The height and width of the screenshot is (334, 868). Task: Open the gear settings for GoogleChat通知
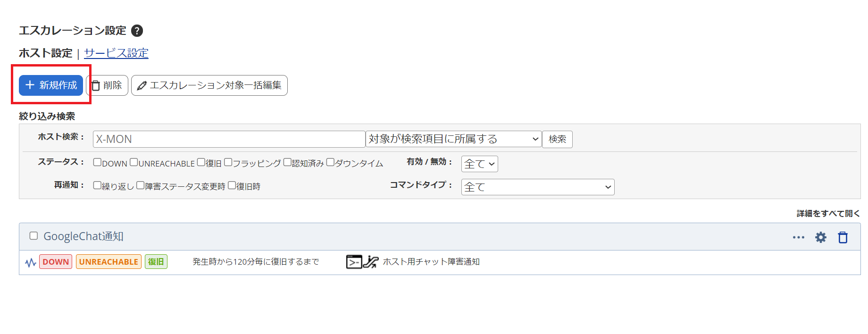tap(821, 237)
